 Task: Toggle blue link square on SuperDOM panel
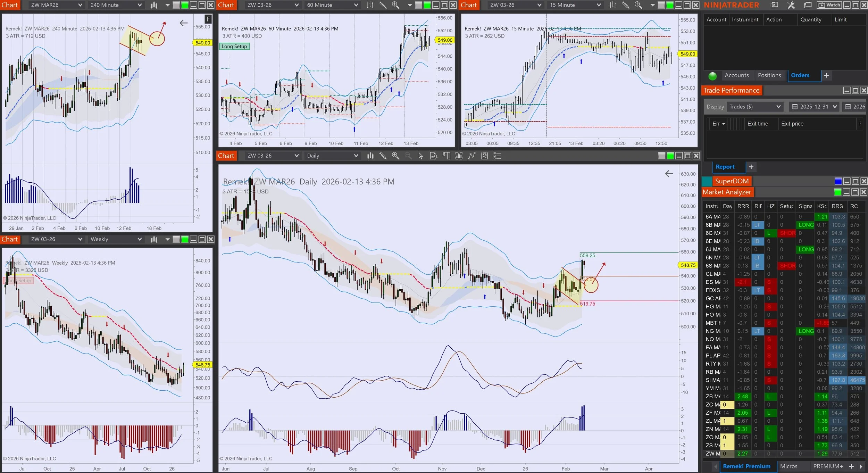pyautogui.click(x=838, y=181)
